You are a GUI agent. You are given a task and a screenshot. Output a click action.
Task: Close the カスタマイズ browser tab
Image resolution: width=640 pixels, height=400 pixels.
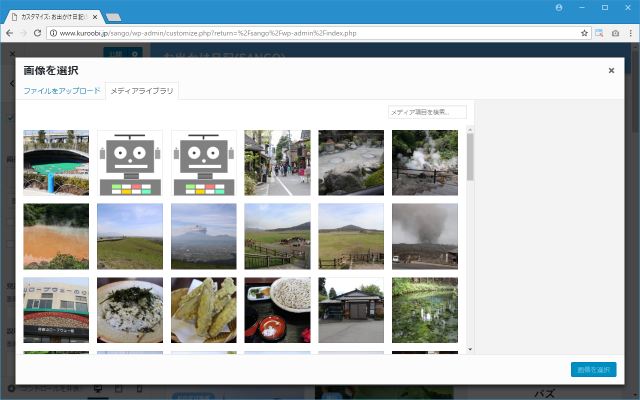tap(96, 17)
